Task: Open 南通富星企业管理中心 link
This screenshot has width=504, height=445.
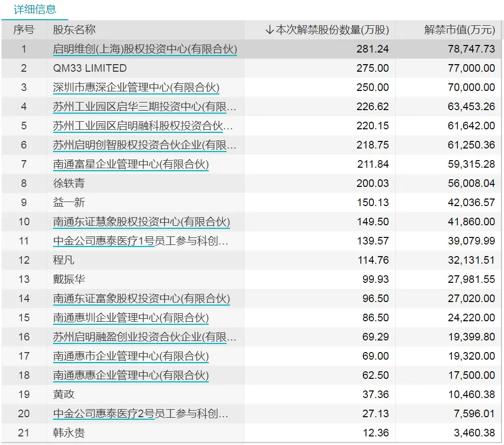Action: click(x=130, y=164)
